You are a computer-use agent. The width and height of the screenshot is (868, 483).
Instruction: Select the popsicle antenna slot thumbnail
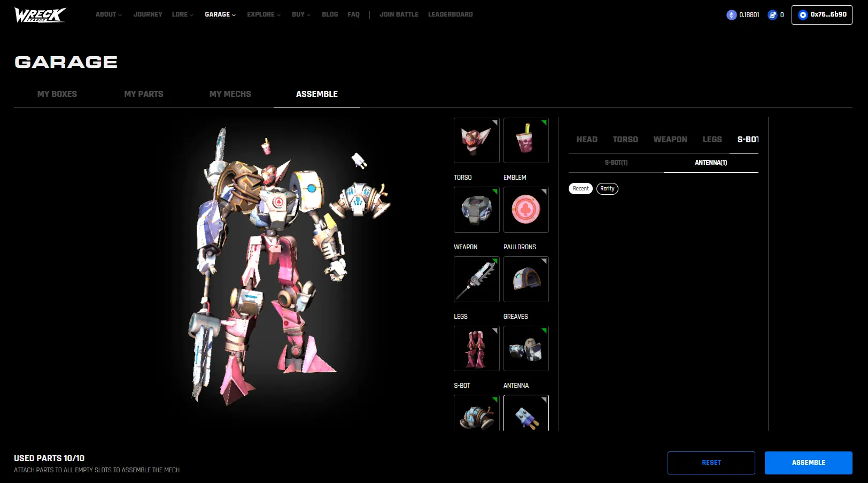525,415
